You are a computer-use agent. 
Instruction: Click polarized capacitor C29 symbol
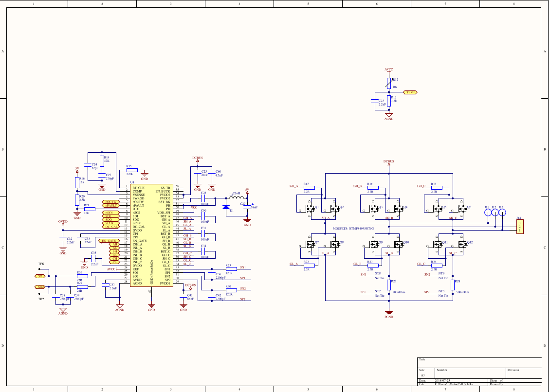coord(247,207)
